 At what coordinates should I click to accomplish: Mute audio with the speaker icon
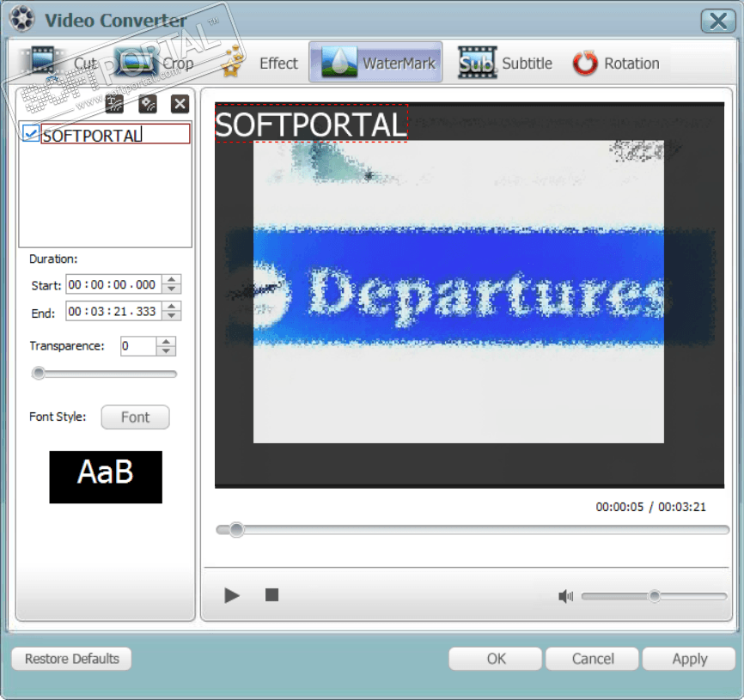(565, 596)
